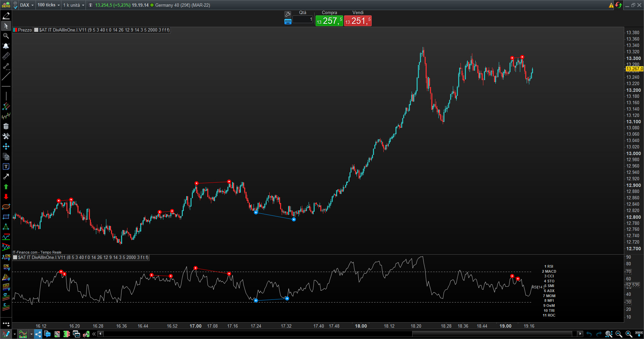This screenshot has width=644, height=339.
Task: Select the green up arrow drawing tool
Action: click(x=6, y=187)
